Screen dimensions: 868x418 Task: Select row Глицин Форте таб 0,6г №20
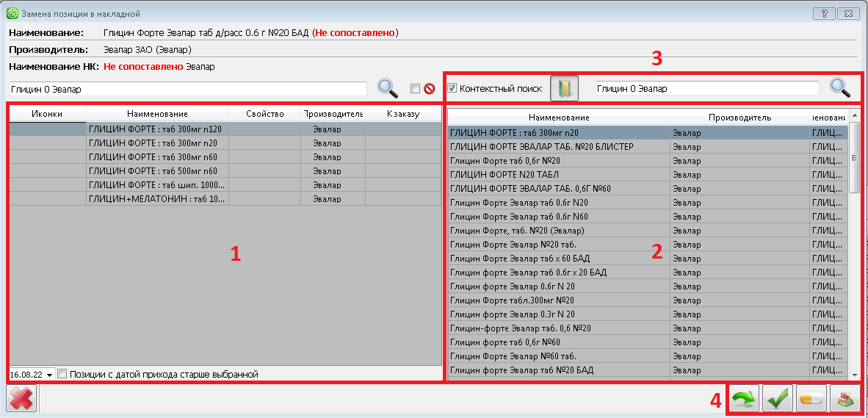648,161
